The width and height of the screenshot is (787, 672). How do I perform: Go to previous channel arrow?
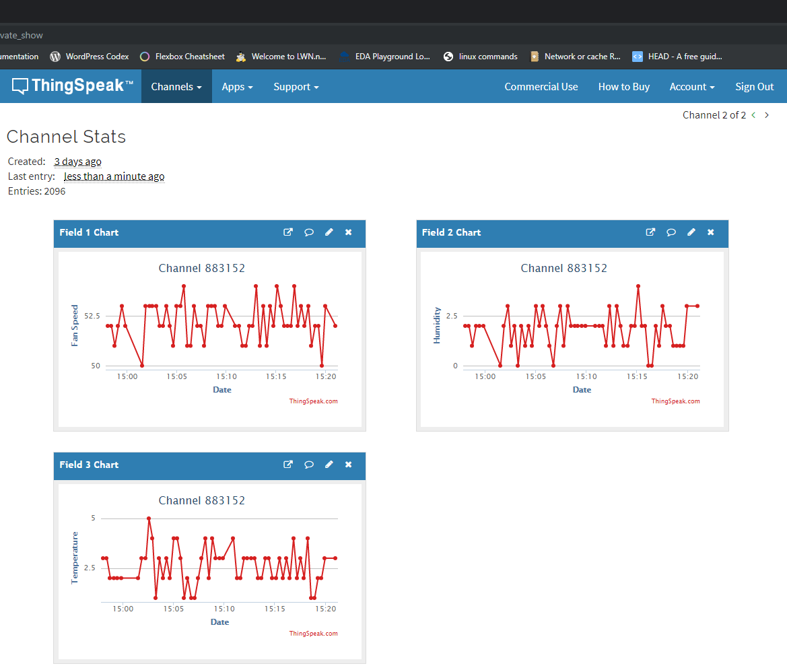coord(753,115)
